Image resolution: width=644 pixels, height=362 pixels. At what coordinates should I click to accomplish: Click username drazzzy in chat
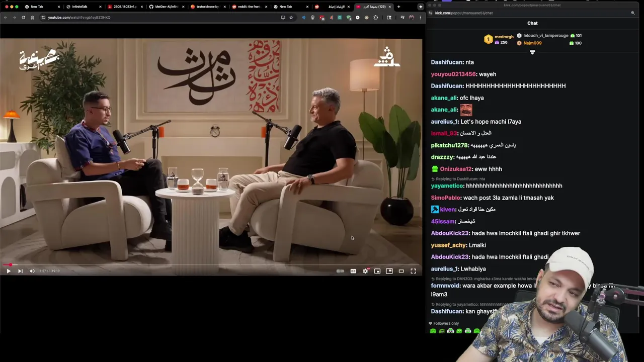[442, 157]
